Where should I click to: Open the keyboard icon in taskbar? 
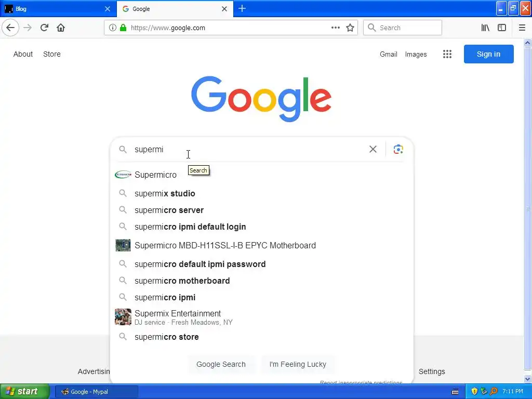click(455, 392)
